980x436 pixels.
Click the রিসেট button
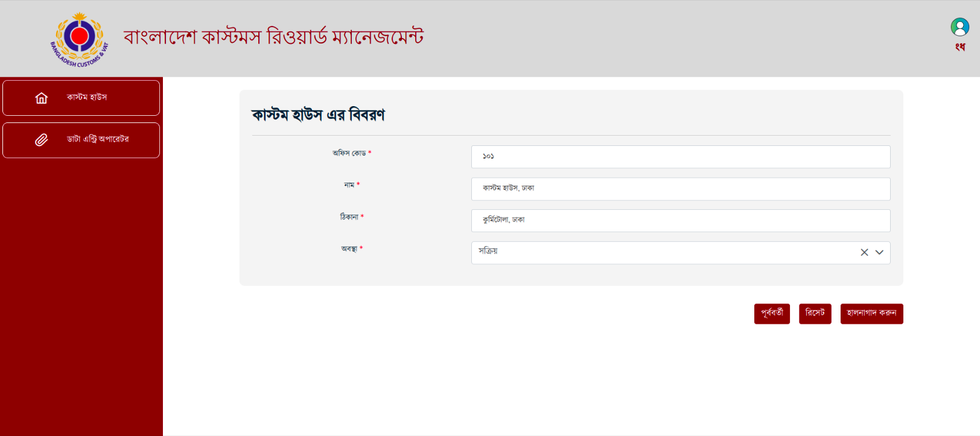click(815, 314)
